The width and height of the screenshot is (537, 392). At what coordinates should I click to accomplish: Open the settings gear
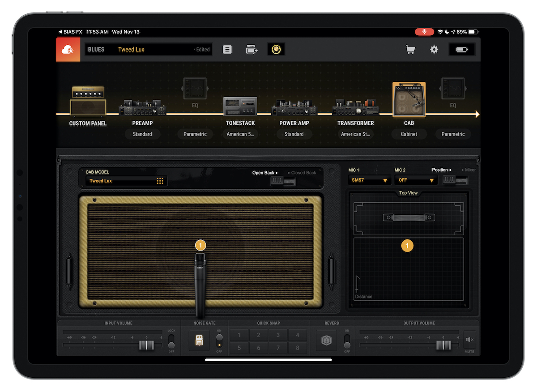[x=434, y=50]
